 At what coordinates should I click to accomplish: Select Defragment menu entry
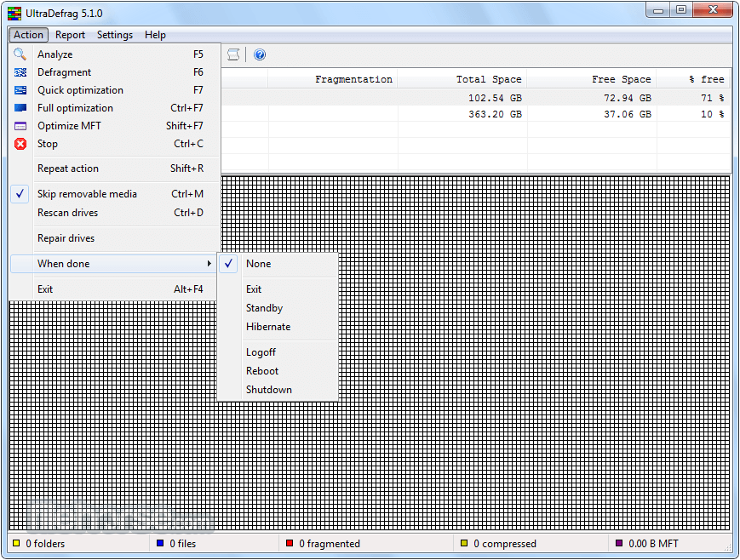click(114, 72)
